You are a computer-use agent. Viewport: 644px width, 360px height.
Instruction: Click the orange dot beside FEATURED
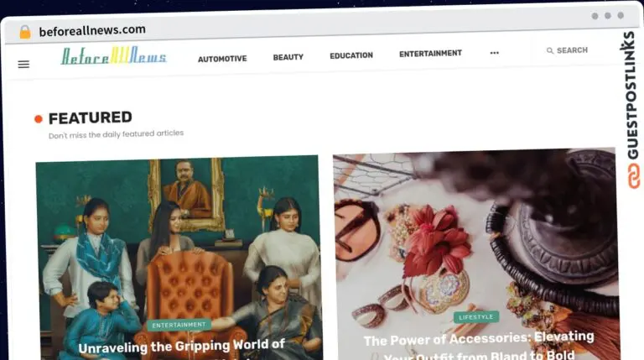pyautogui.click(x=39, y=119)
